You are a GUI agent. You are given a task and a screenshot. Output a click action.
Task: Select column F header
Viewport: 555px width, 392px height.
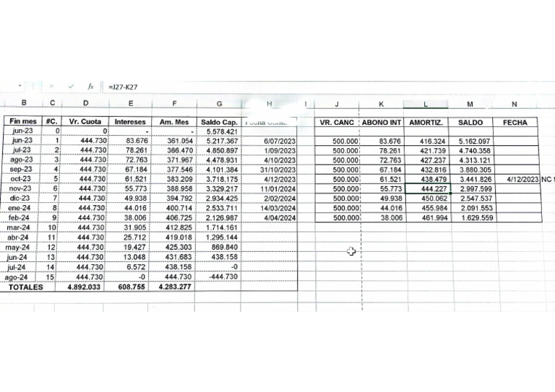pyautogui.click(x=174, y=103)
